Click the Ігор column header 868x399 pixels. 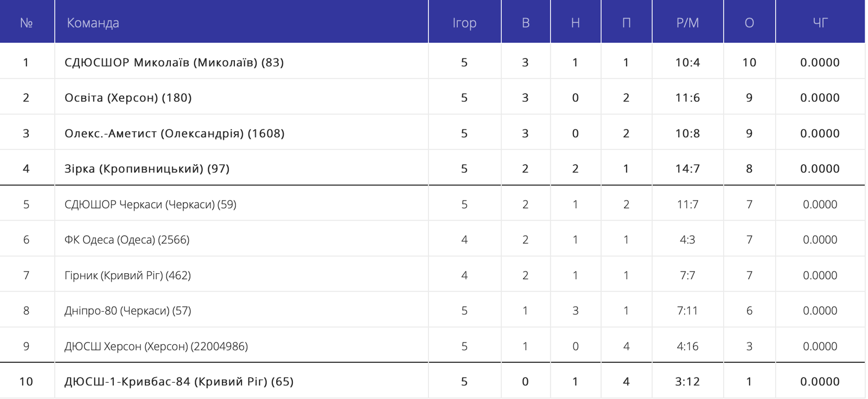pos(464,23)
